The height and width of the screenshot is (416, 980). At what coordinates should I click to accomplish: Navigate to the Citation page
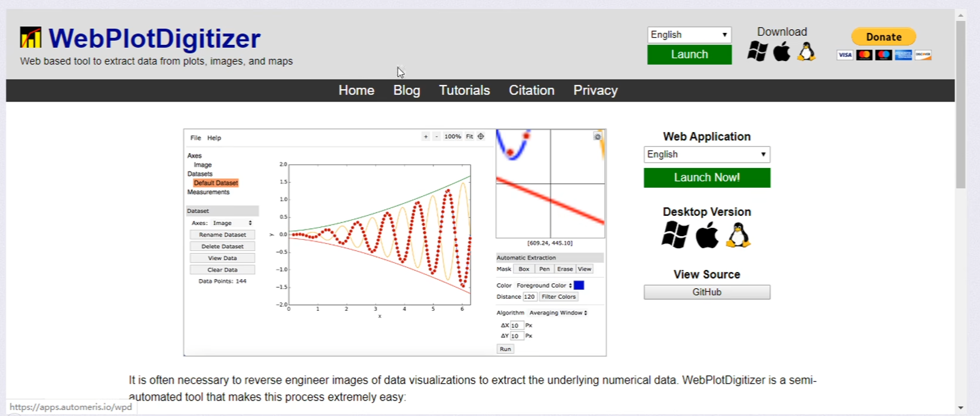pos(532,90)
